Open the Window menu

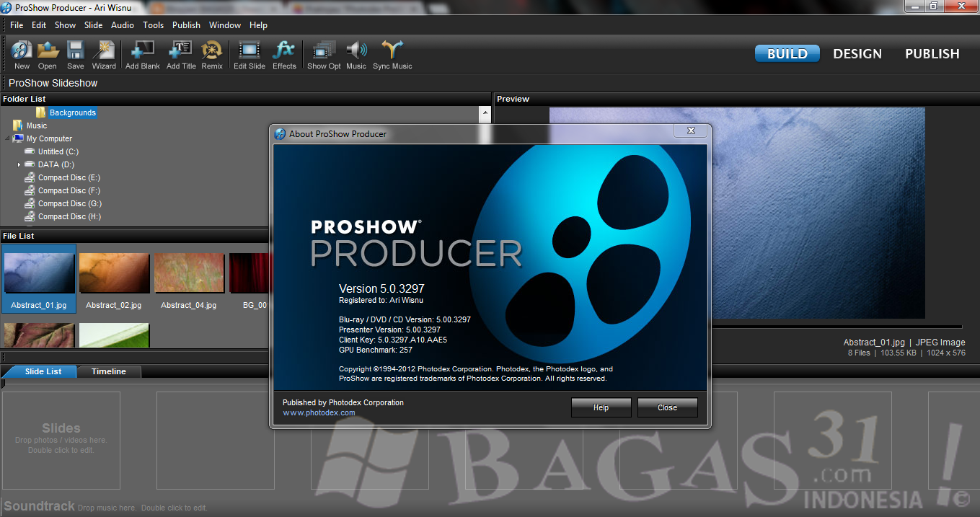[x=225, y=25]
